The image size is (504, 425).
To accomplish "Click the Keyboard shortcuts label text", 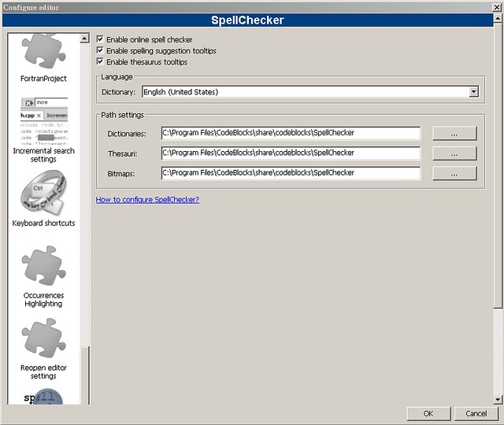I will pyautogui.click(x=44, y=224).
